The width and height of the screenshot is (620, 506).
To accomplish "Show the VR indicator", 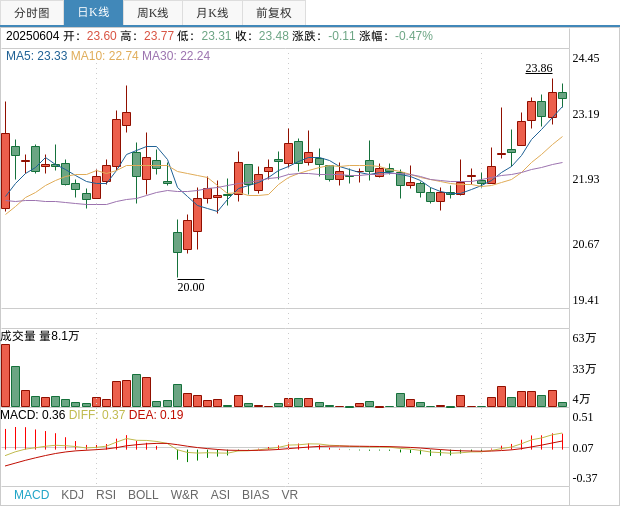I will coord(289,495).
